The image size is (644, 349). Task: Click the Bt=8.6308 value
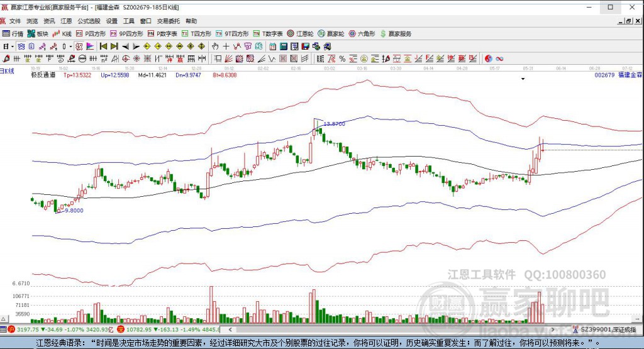(225, 75)
